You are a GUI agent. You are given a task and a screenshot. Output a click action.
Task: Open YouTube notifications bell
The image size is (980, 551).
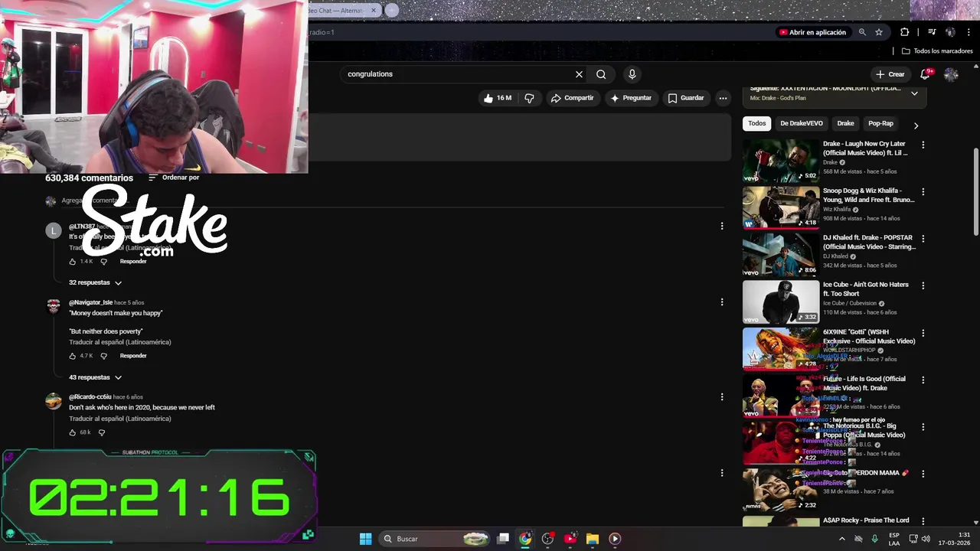[x=926, y=74]
